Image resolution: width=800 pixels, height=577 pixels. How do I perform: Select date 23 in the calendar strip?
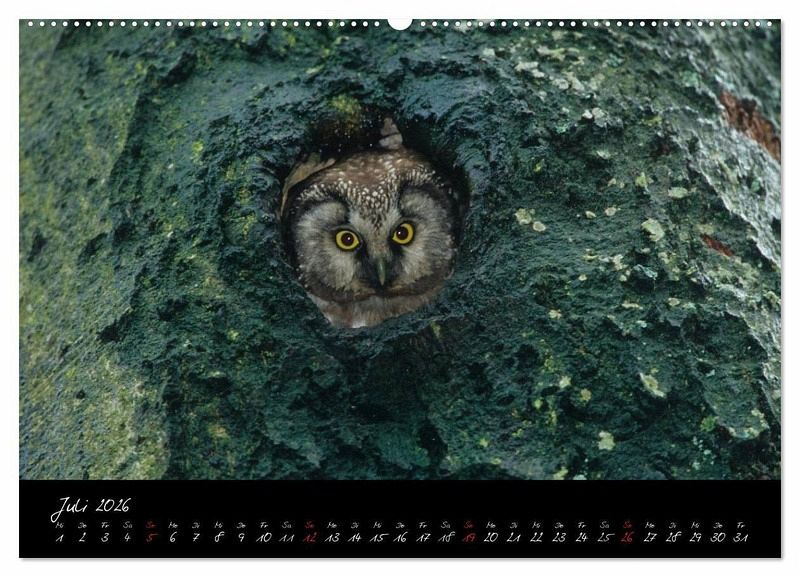559,537
